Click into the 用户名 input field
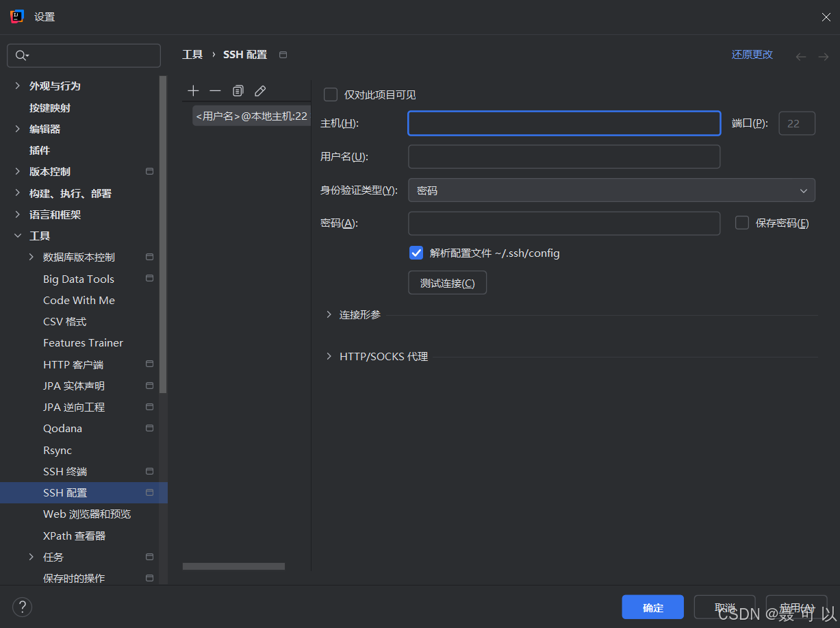840x628 pixels. pyautogui.click(x=564, y=156)
